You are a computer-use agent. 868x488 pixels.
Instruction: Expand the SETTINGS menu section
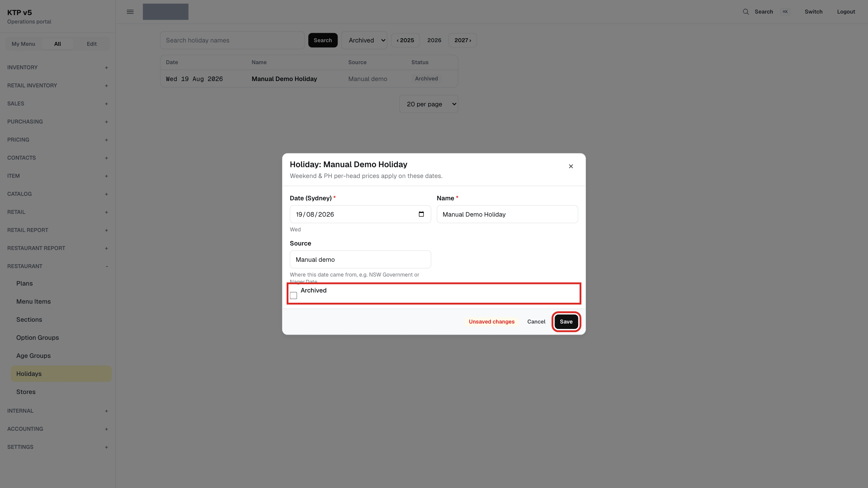point(58,447)
